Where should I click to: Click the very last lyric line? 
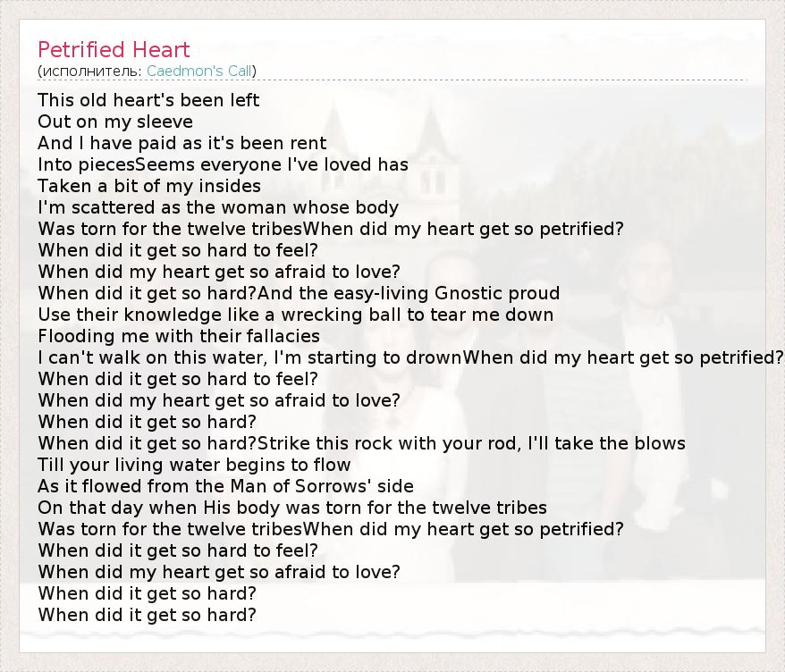(x=147, y=615)
